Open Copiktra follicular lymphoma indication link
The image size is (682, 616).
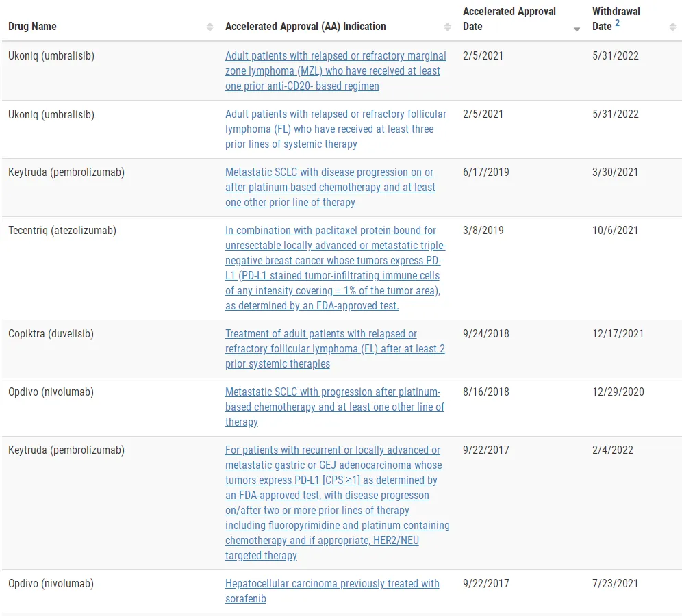click(x=335, y=348)
